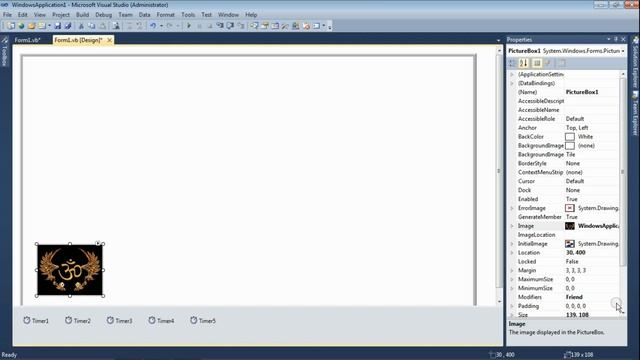Image resolution: width=640 pixels, height=360 pixels.
Task: Open the Build menu
Action: coord(82,15)
